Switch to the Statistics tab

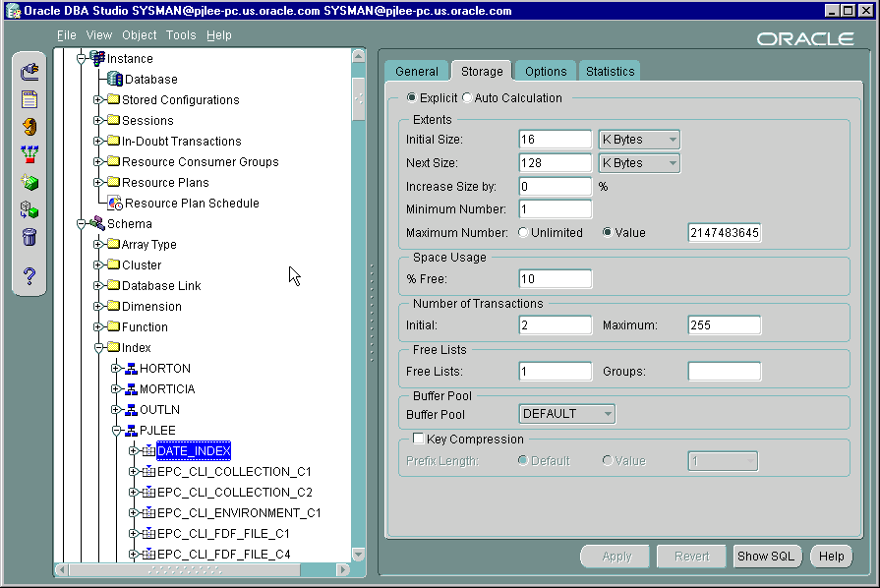coord(610,72)
